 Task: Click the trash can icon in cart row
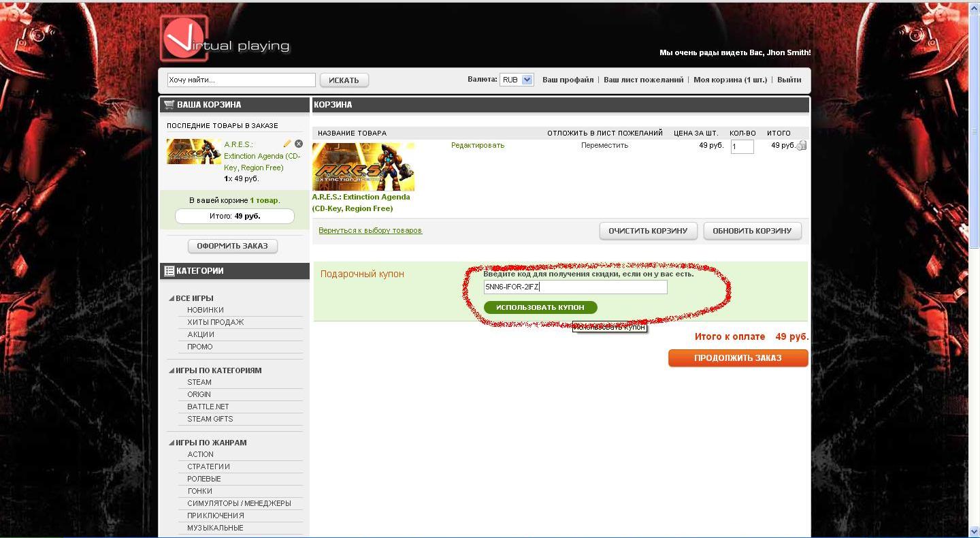coord(802,145)
